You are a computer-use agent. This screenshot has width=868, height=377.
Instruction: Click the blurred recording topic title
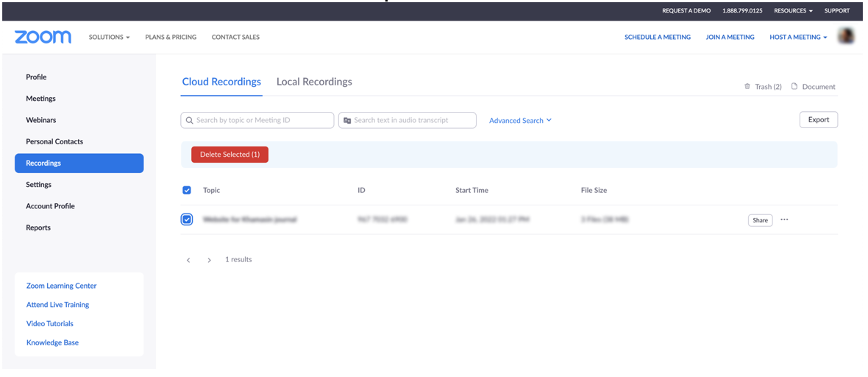pos(249,219)
